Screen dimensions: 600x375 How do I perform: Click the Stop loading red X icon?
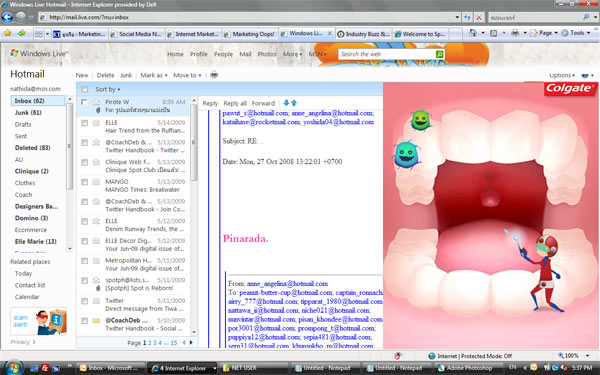tap(479, 17)
